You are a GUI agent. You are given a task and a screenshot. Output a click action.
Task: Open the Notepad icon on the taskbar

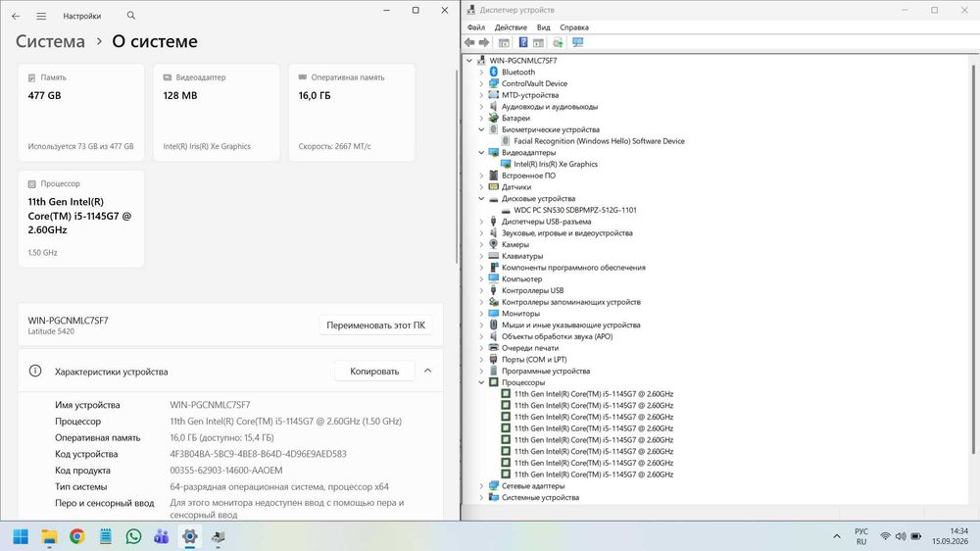point(106,536)
